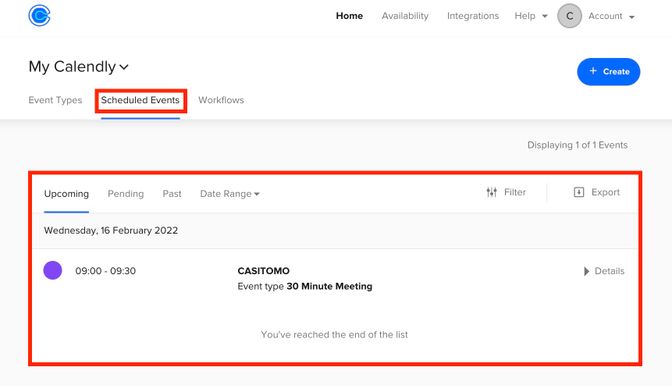Click the Calendly logo icon
This screenshot has height=386, width=672.
(x=39, y=16)
